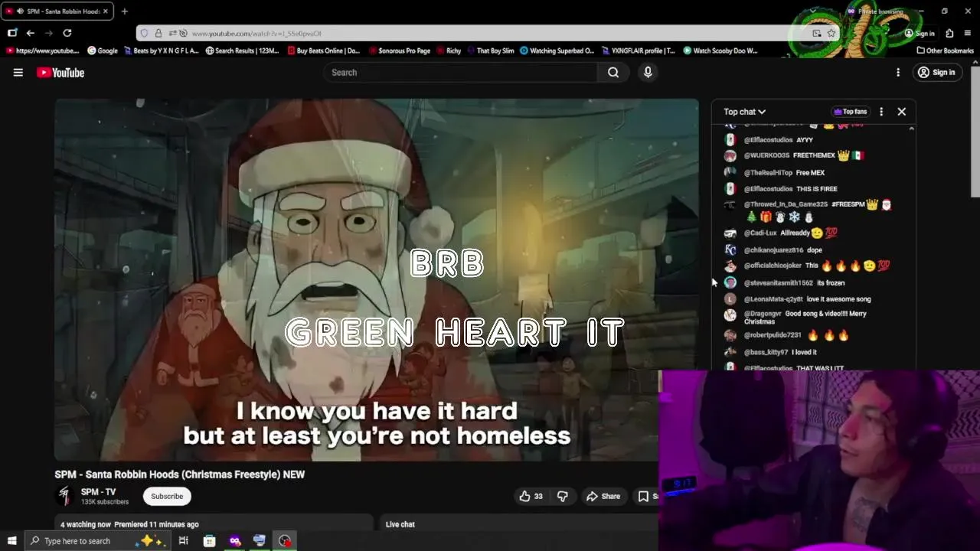This screenshot has height=551, width=980.
Task: Open the YXNGFLAIR profile bookmark
Action: tap(639, 51)
